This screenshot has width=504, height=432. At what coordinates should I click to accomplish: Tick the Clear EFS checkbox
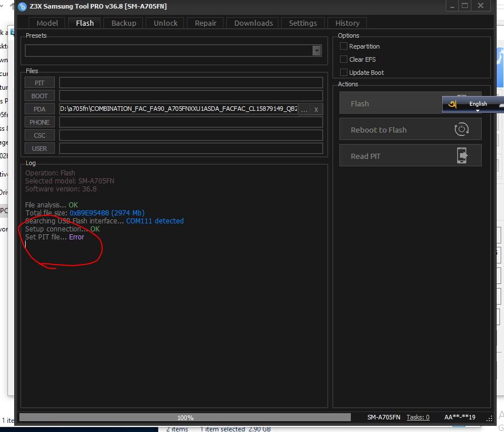[x=343, y=59]
